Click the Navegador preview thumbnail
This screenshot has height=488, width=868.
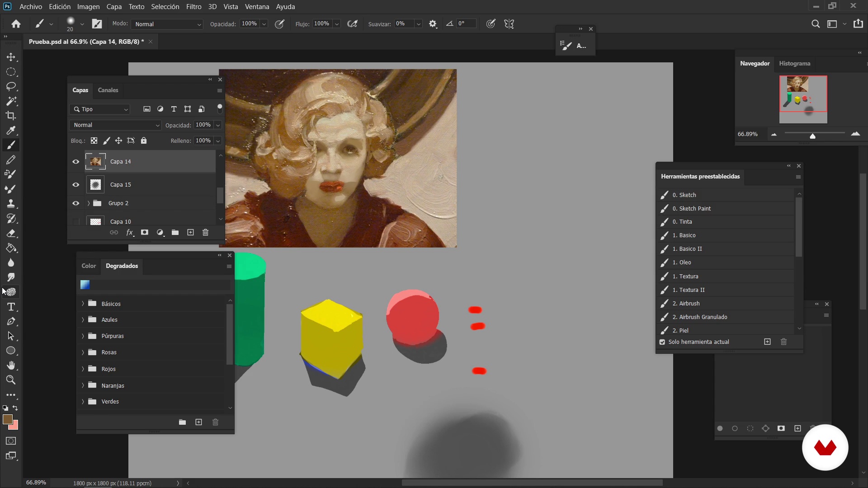click(803, 99)
